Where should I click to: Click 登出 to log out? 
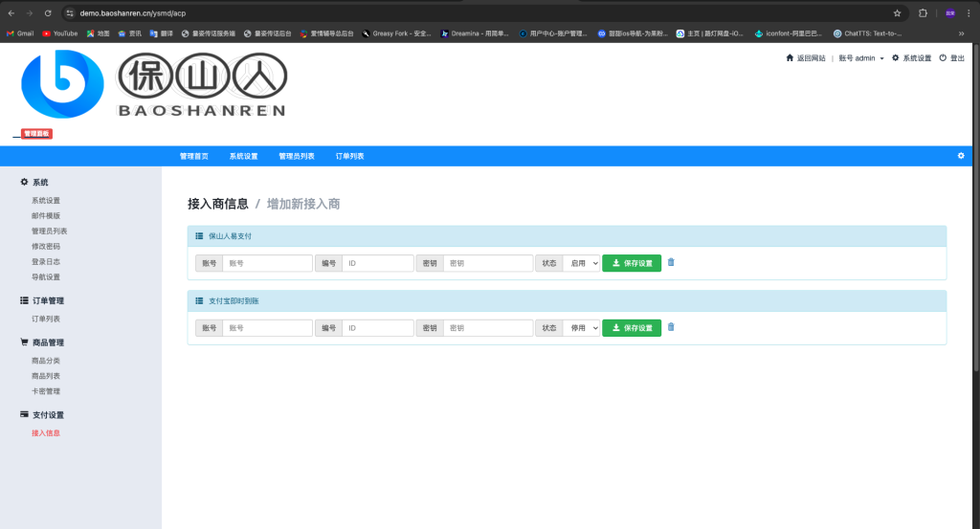click(952, 58)
